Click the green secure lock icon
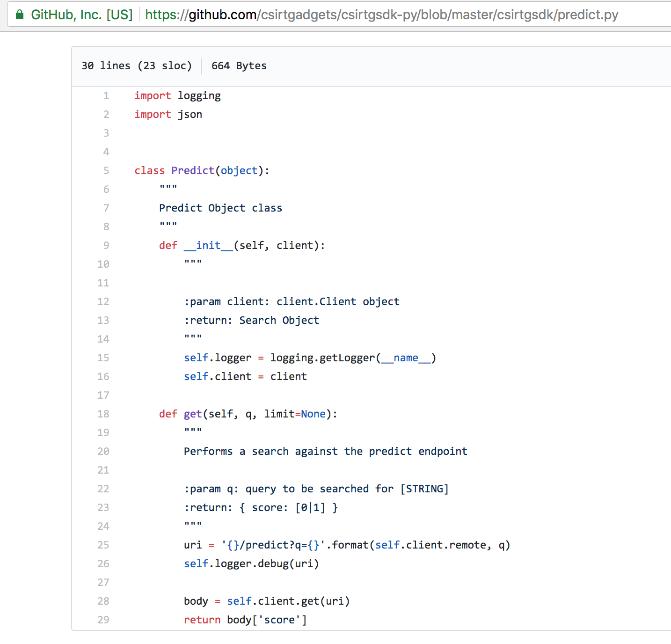This screenshot has height=644, width=671. click(x=20, y=15)
